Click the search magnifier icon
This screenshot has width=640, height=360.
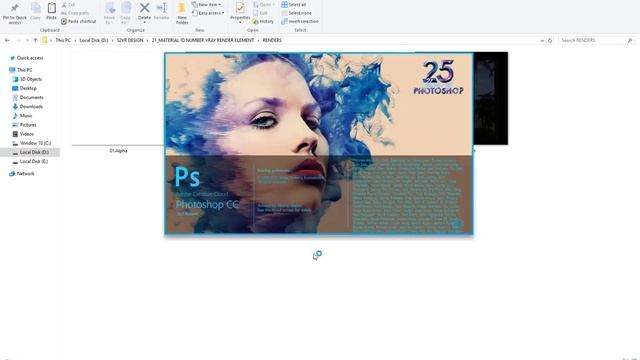coord(630,40)
